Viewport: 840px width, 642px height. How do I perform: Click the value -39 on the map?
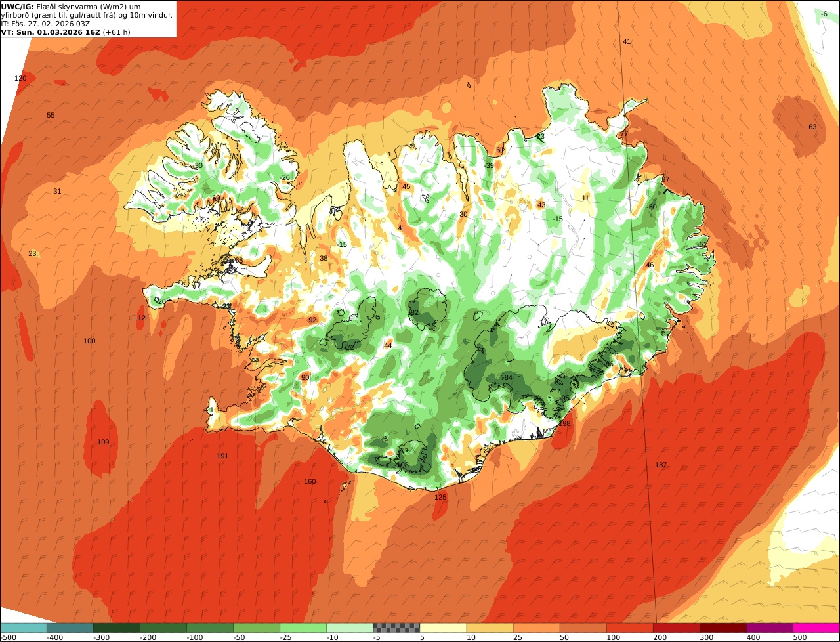pos(488,165)
